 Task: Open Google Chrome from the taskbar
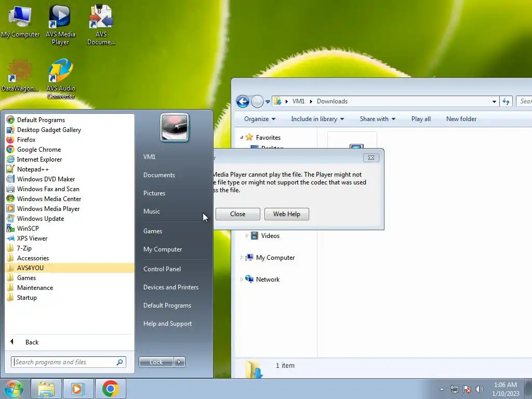(111, 389)
